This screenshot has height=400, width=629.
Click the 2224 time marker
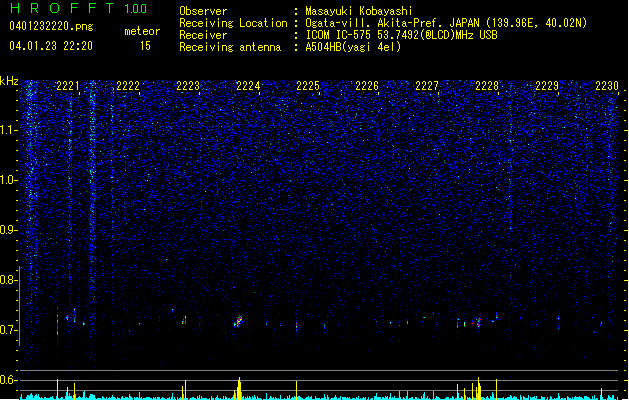coord(248,86)
